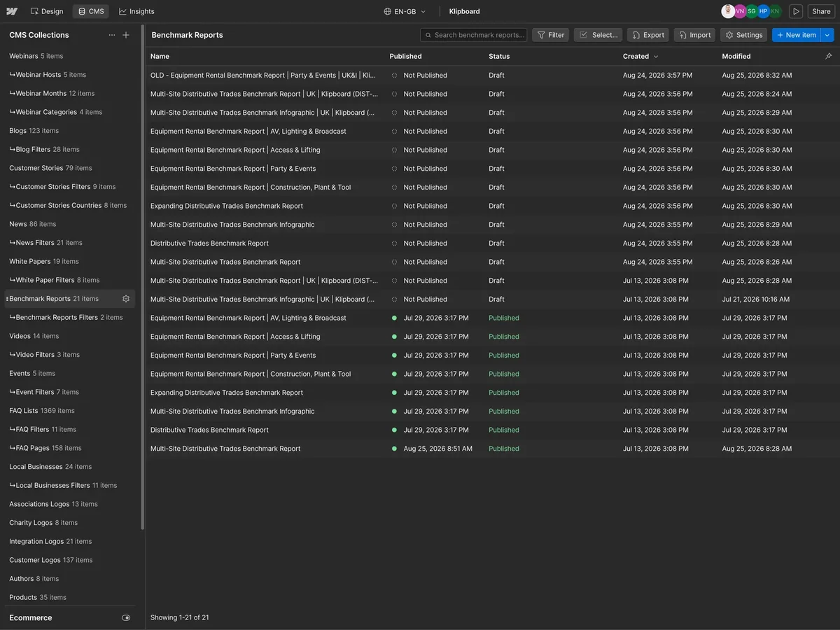Click the Showing 1-21 of 21 footer text
The width and height of the screenshot is (840, 630).
point(180,617)
